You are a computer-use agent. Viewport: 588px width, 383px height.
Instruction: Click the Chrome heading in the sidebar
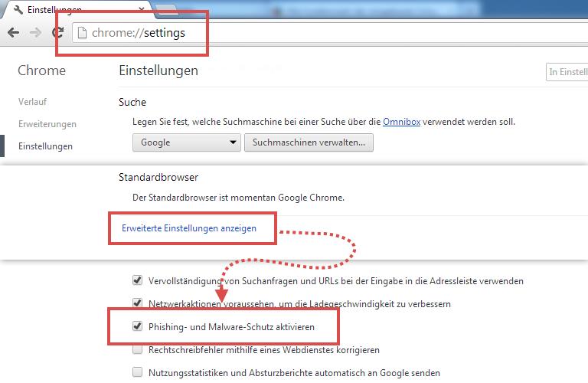[41, 70]
